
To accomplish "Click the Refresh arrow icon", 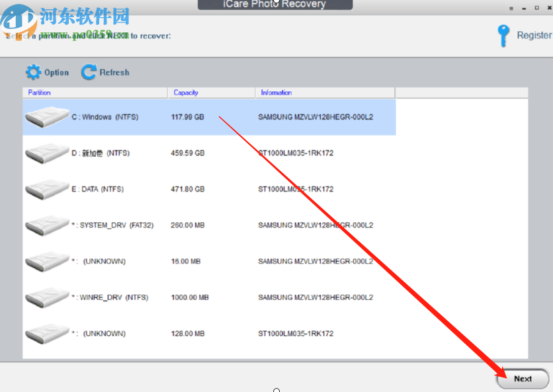I will tap(89, 72).
